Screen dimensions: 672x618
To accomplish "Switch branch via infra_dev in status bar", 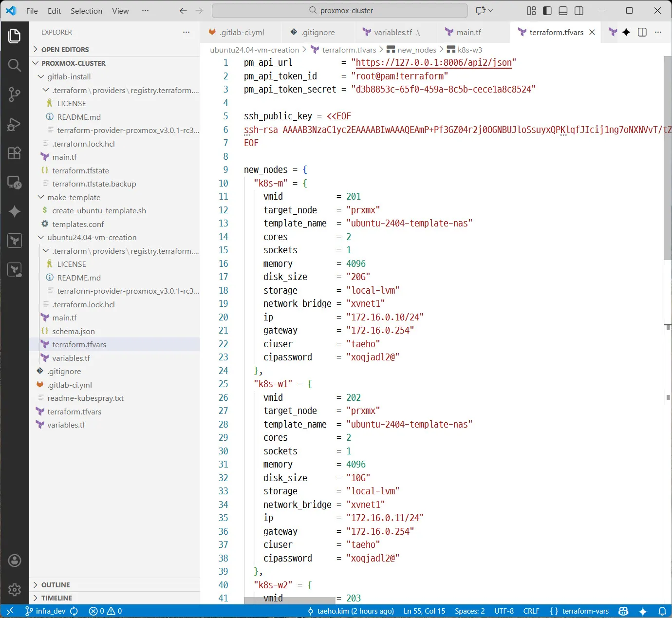I will point(45,611).
